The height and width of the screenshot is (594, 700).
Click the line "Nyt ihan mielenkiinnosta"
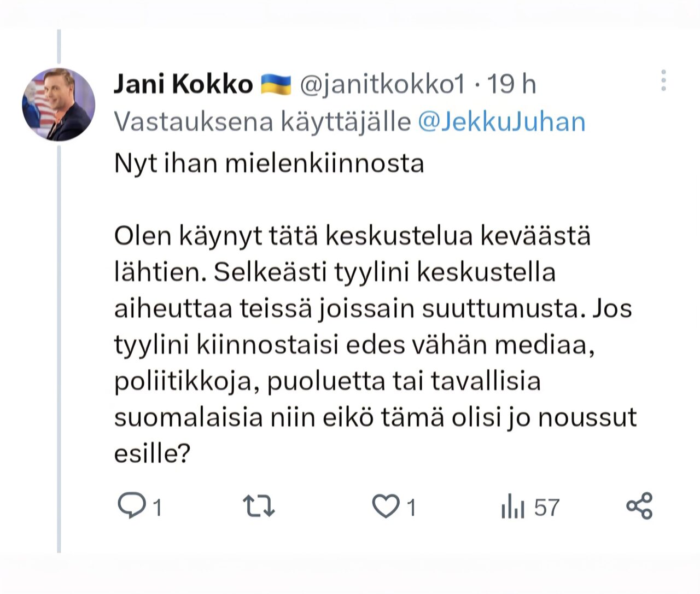click(x=269, y=164)
